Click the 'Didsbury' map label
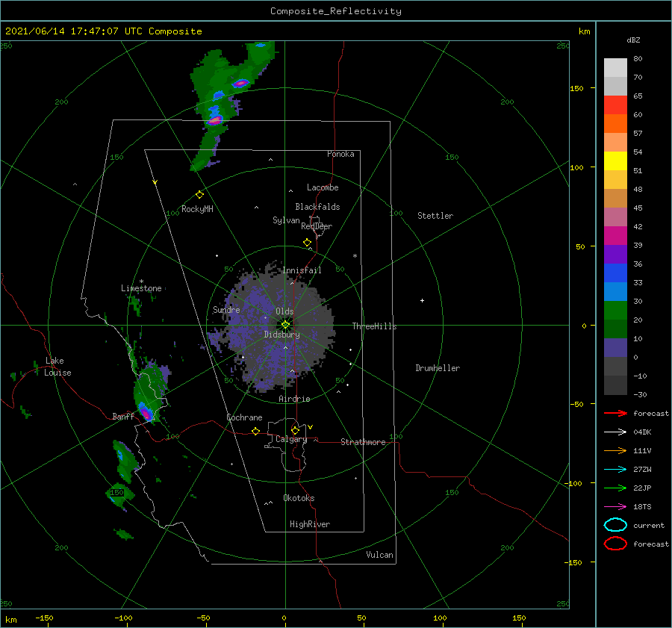The height and width of the screenshot is (628, 672). (x=282, y=335)
